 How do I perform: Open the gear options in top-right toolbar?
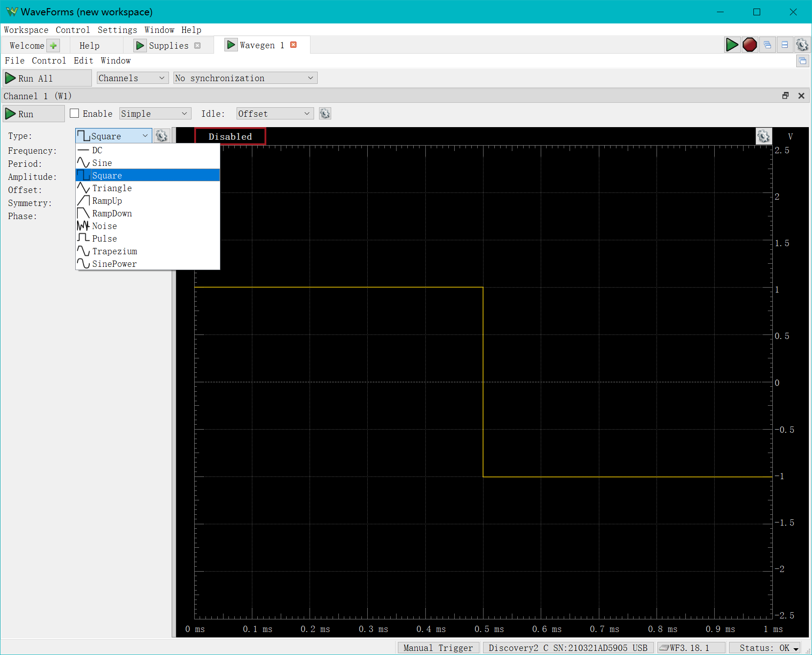tap(802, 45)
